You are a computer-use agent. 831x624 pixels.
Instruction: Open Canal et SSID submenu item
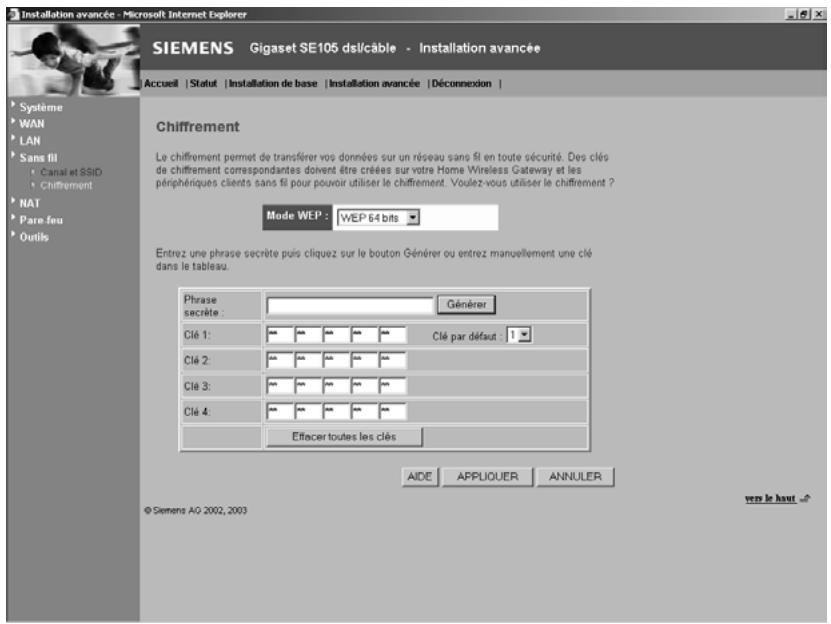[71, 172]
